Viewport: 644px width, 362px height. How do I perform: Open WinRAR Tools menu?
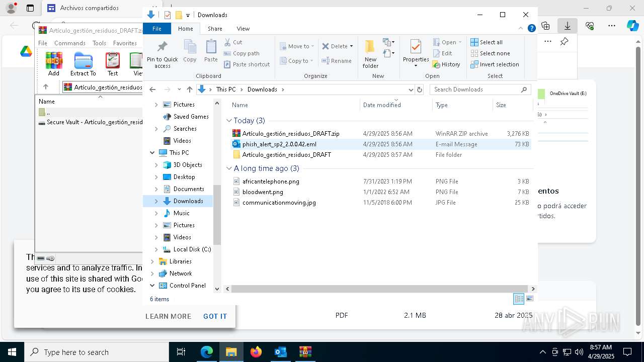tap(99, 43)
